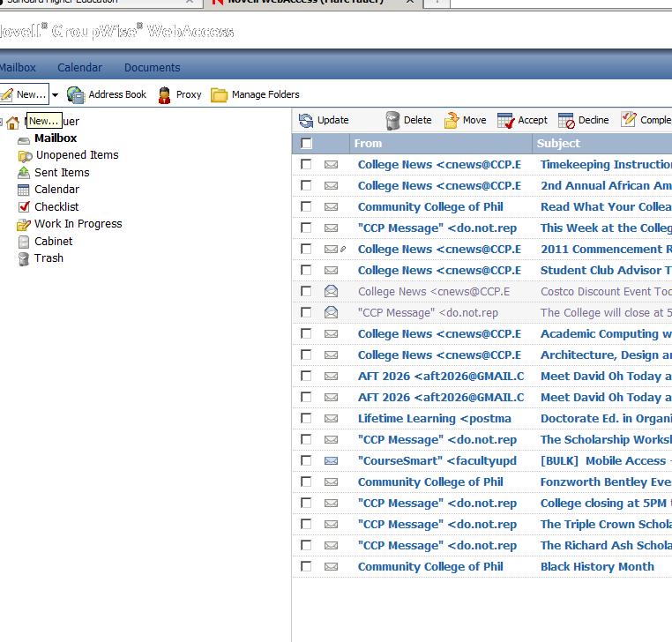
Task: Switch to the Mailbox tab
Action: 18,68
